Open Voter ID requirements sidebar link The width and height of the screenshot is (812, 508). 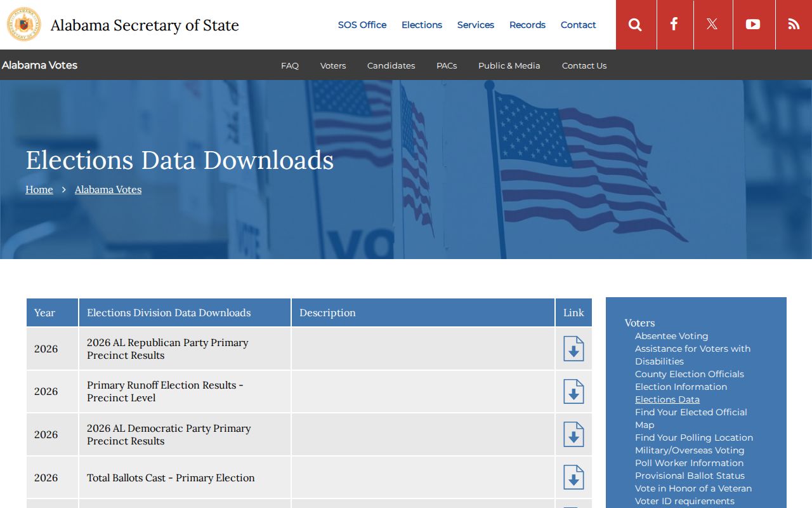click(684, 501)
